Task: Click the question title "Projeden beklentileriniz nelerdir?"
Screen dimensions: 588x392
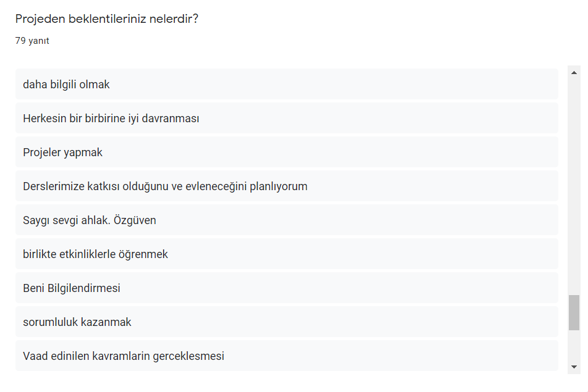Action: (x=107, y=19)
